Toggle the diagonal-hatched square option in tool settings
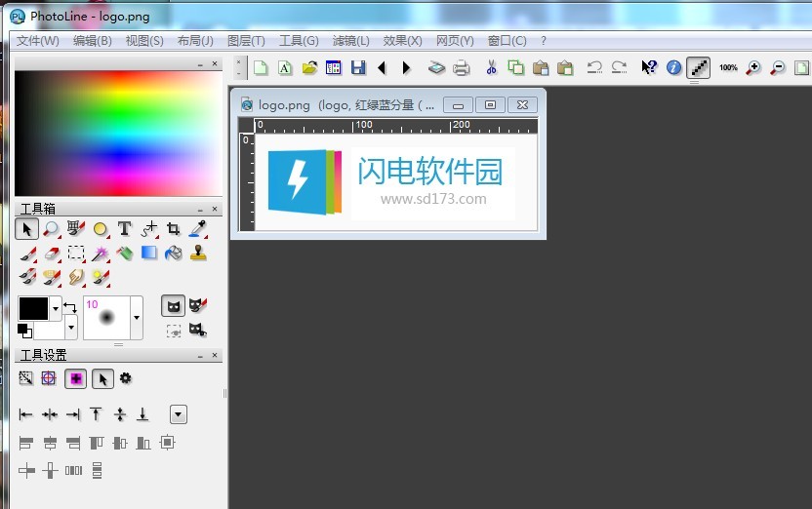The image size is (812, 509). click(x=25, y=378)
